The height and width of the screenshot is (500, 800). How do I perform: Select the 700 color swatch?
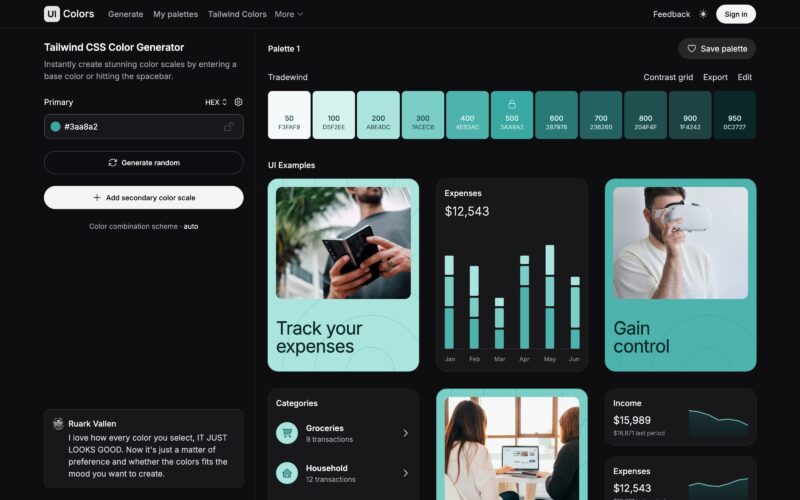(x=601, y=115)
